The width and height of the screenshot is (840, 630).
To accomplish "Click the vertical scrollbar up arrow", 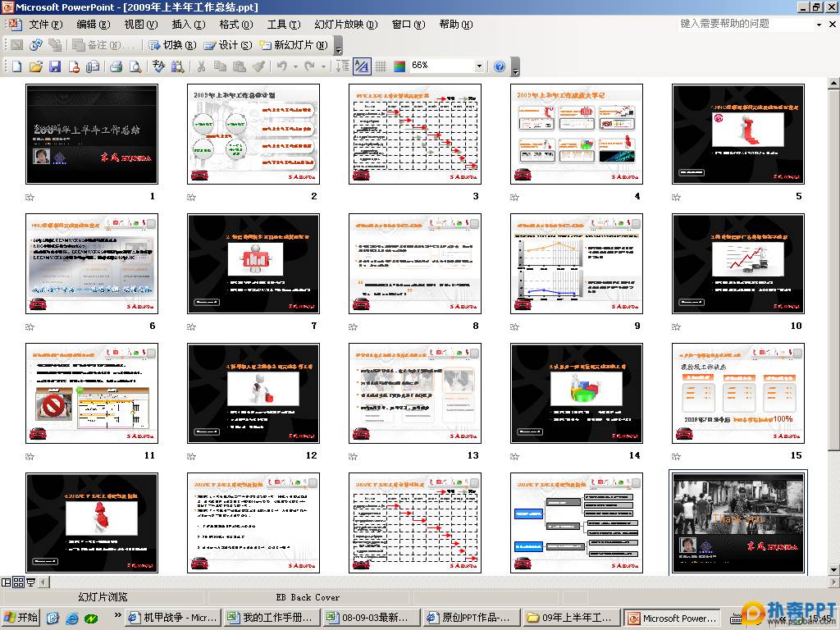I will pos(833,83).
